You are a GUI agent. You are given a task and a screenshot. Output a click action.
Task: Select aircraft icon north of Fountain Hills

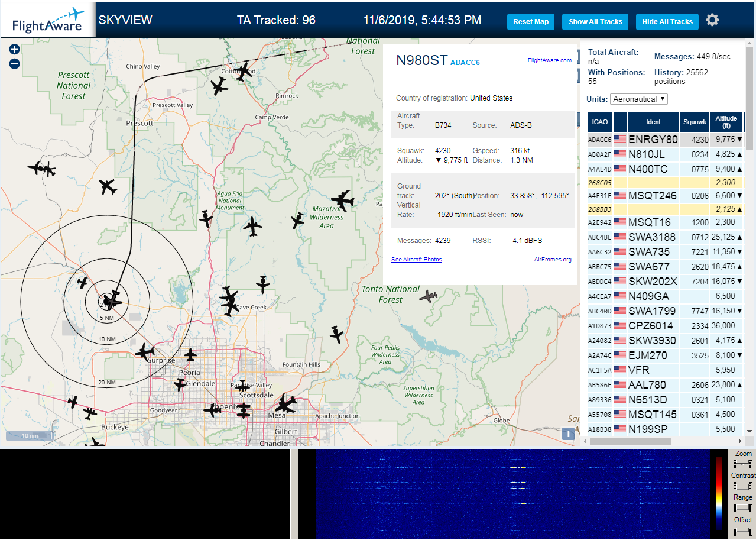[x=336, y=335]
